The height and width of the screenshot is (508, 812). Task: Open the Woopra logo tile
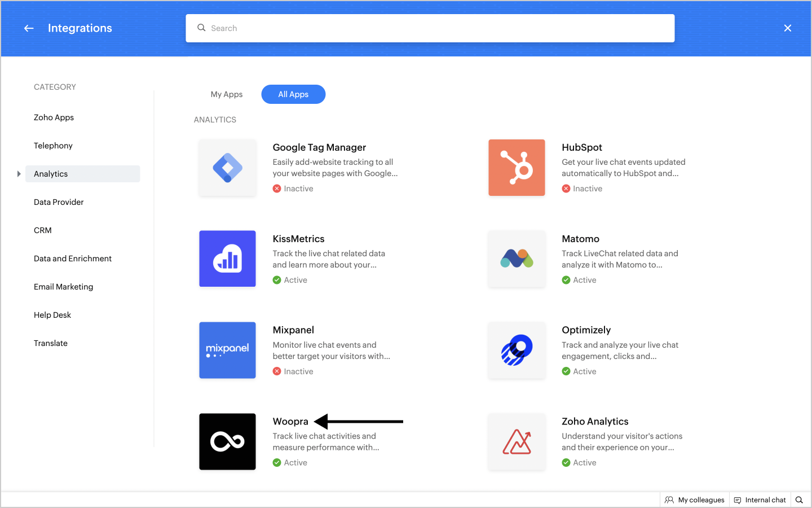(x=227, y=441)
